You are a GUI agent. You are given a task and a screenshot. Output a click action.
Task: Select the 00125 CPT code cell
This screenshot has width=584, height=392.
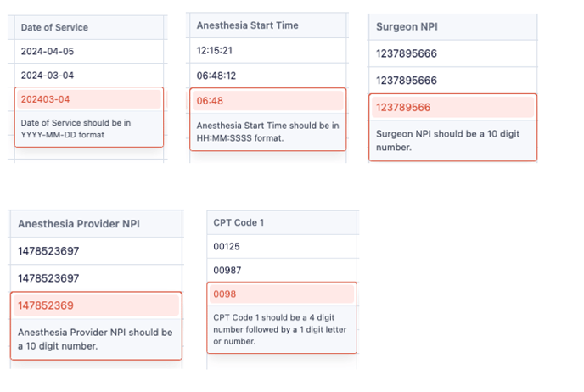pos(282,246)
